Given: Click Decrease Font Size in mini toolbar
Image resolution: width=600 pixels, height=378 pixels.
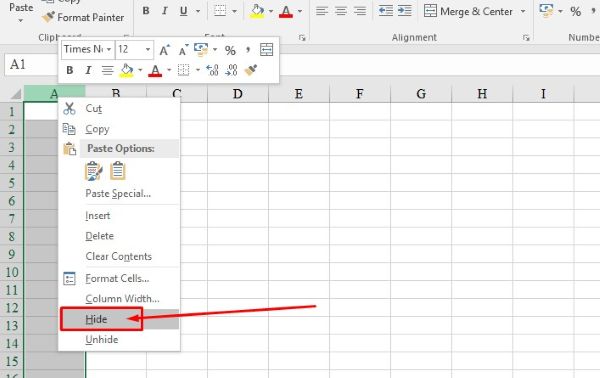Looking at the screenshot, I should point(183,50).
